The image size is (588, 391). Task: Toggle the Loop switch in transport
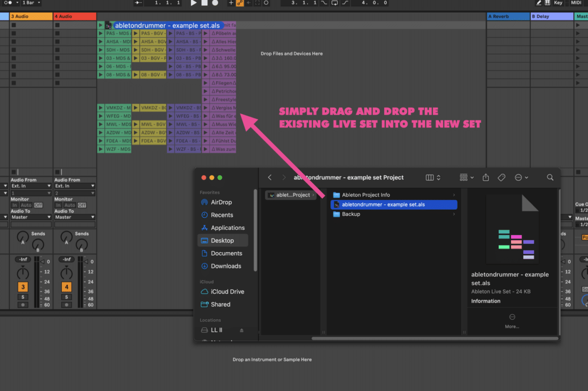pos(334,3)
